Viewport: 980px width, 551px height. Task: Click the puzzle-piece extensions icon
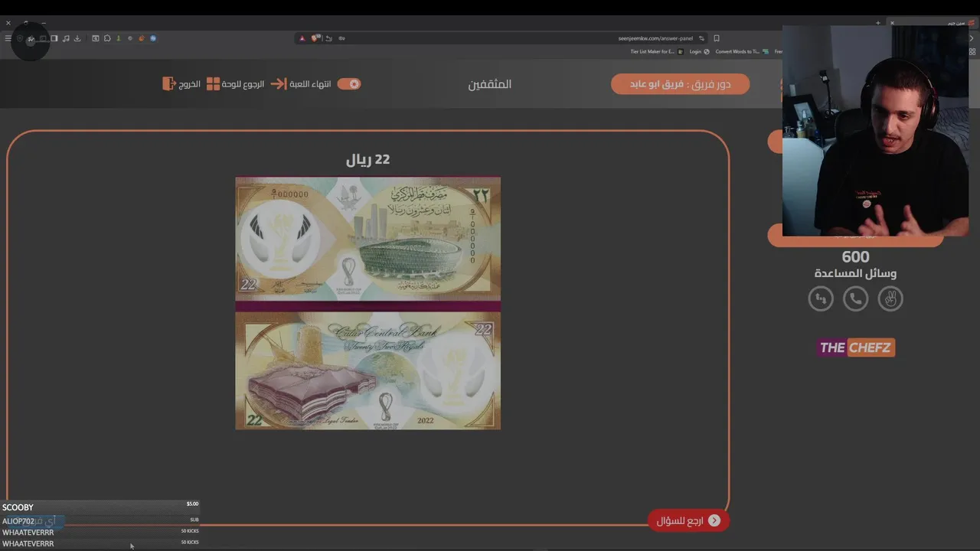107,38
